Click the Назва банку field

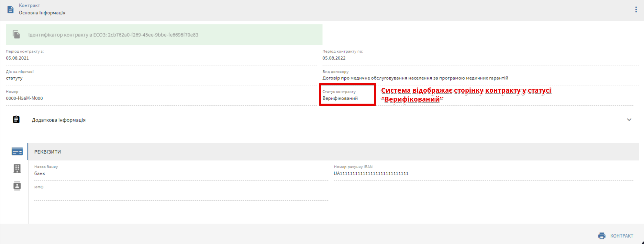pos(40,173)
